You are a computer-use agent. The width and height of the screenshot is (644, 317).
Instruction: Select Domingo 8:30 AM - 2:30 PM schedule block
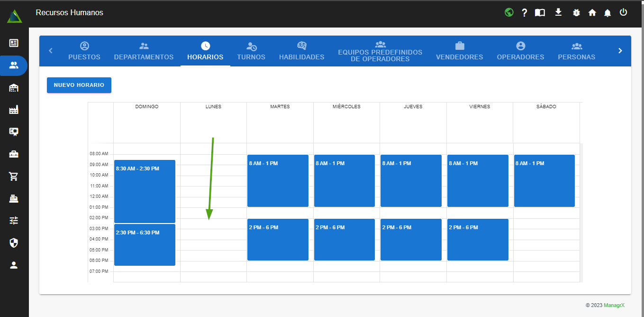(x=145, y=191)
